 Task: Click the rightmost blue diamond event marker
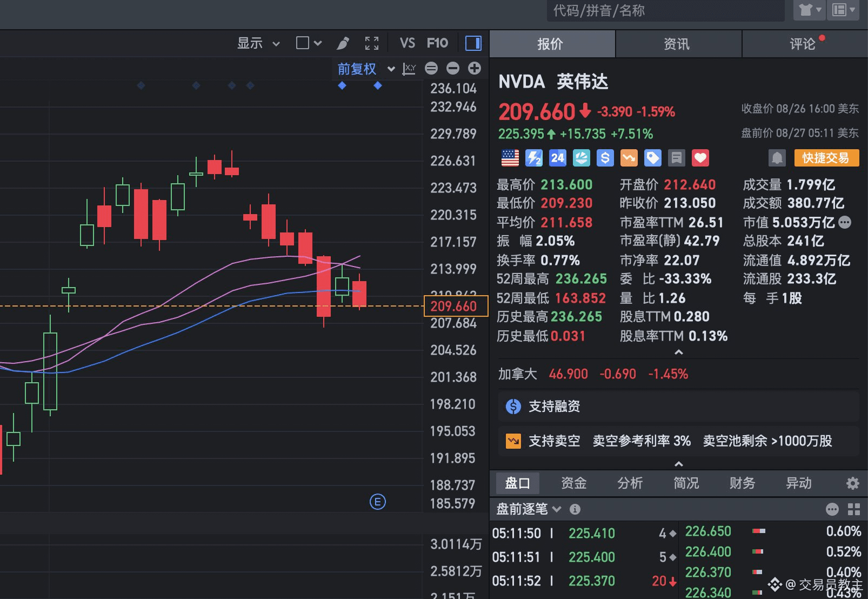coord(378,85)
